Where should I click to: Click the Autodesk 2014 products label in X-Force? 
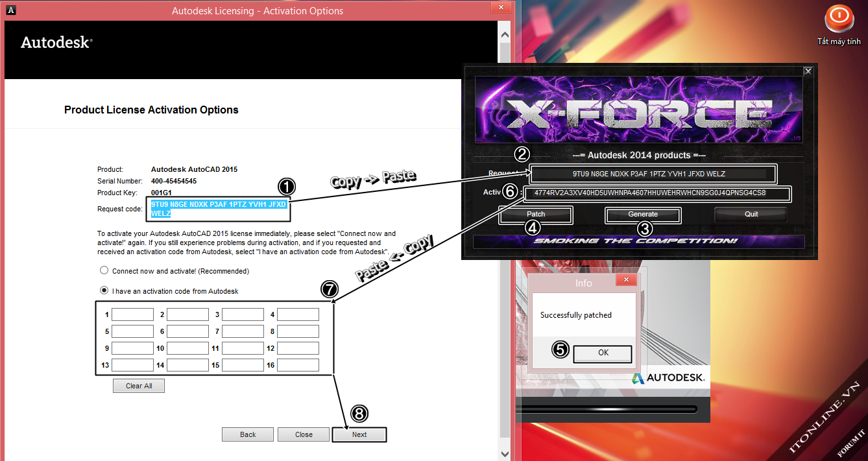[639, 155]
